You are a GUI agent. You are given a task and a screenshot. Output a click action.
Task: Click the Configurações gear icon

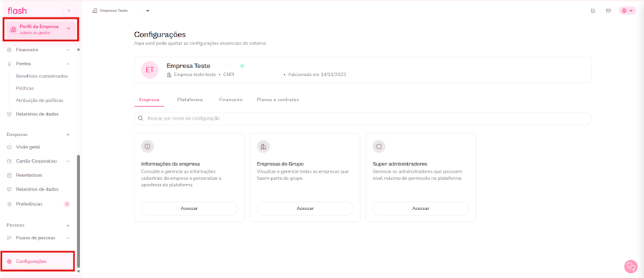pos(9,262)
